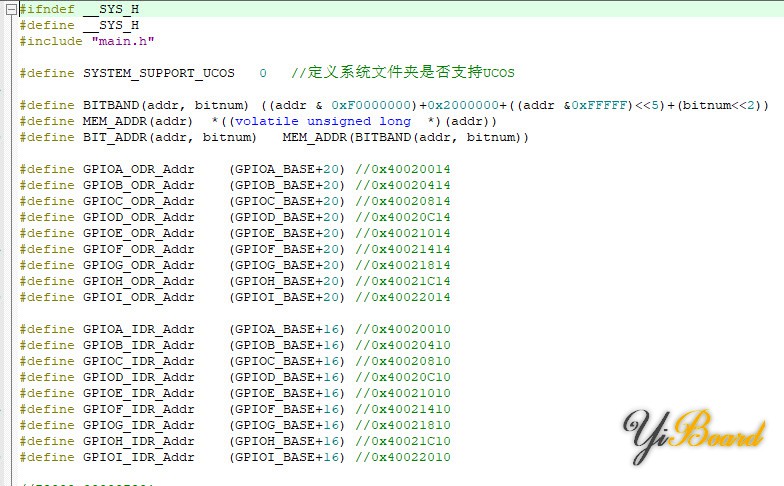Collapse the #ifndef __SYS_H fold marker

click(x=9, y=9)
